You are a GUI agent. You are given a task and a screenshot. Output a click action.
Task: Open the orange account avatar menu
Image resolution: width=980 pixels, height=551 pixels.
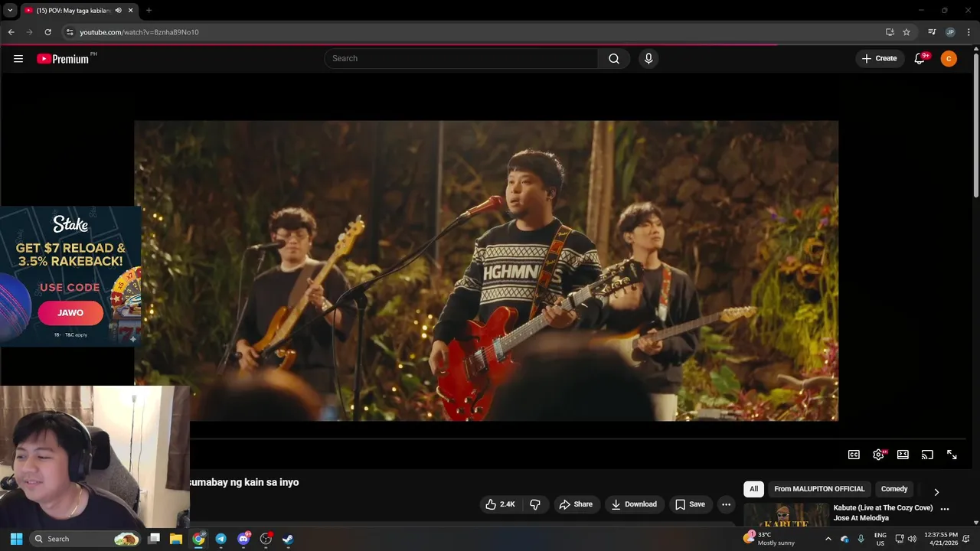pos(949,58)
